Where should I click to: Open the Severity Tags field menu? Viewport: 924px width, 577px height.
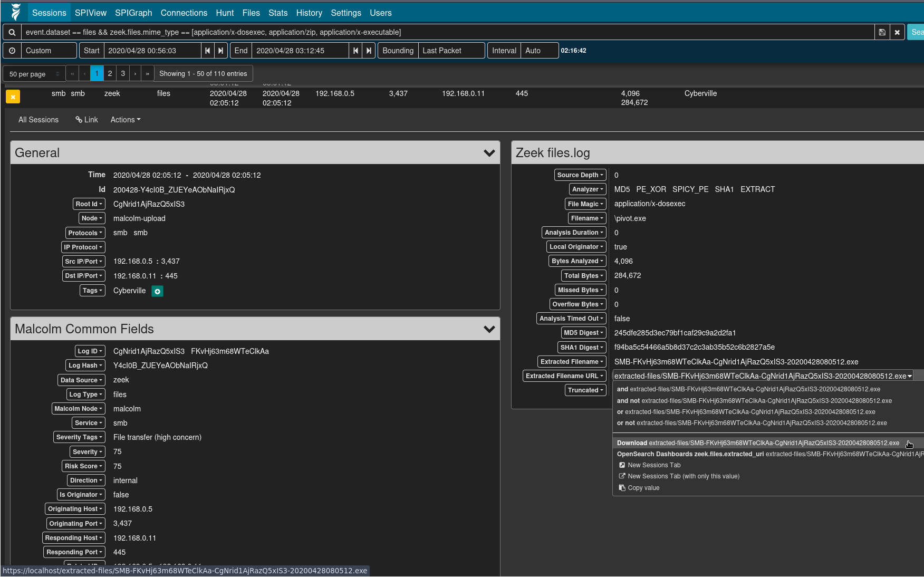(x=79, y=437)
